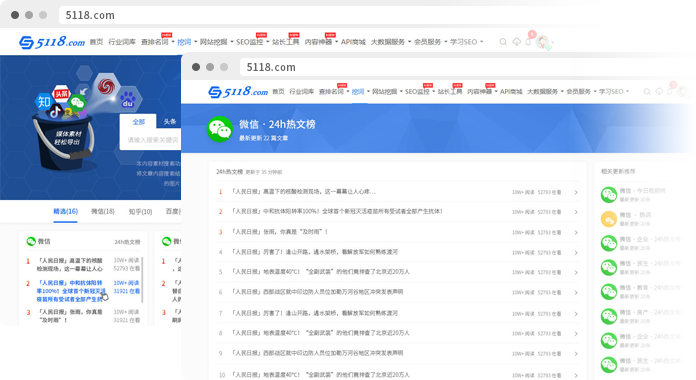Open card article ranked 3 about 张雨
696x380 pixels.
tap(70, 316)
